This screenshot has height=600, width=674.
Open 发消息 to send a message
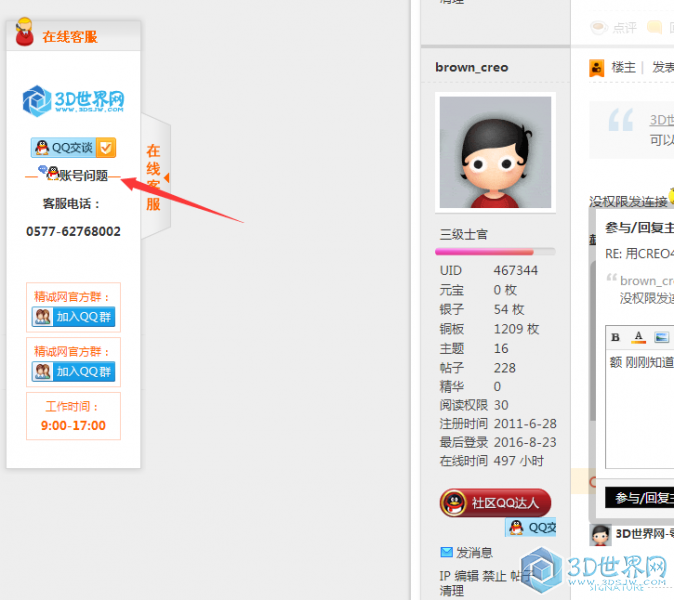coord(474,552)
